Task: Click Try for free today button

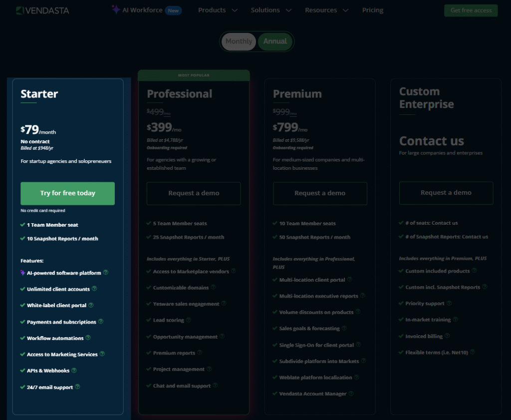Action: (x=67, y=193)
